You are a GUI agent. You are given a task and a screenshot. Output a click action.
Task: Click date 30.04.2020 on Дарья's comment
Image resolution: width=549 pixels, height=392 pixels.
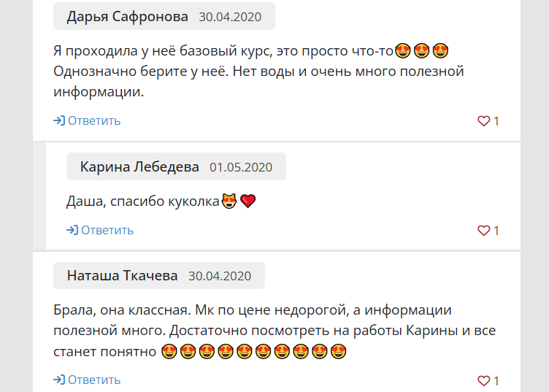[230, 17]
